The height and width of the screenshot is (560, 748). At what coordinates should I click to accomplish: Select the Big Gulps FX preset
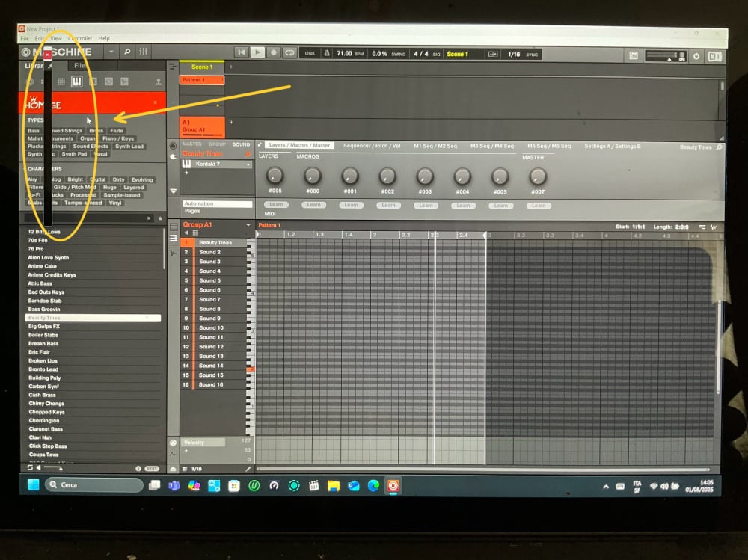coord(93,327)
